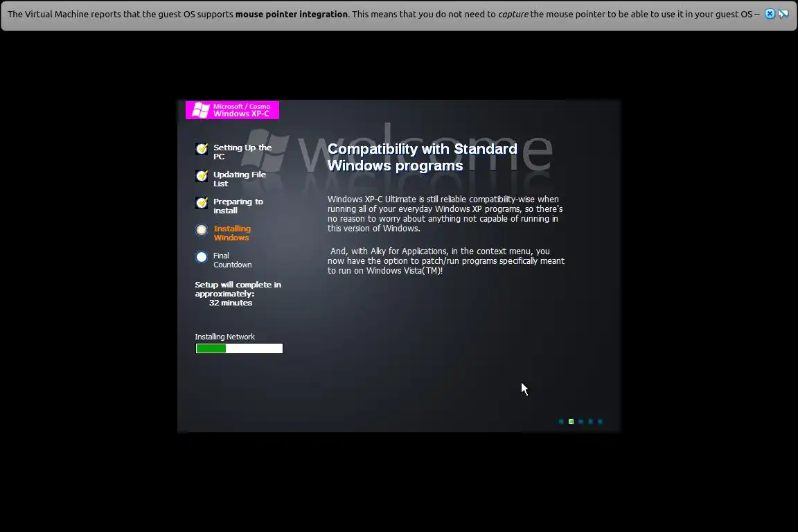Screen dimensions: 798x532
Task: Click the orange 'Installing Windows' step text
Action: coord(232,233)
